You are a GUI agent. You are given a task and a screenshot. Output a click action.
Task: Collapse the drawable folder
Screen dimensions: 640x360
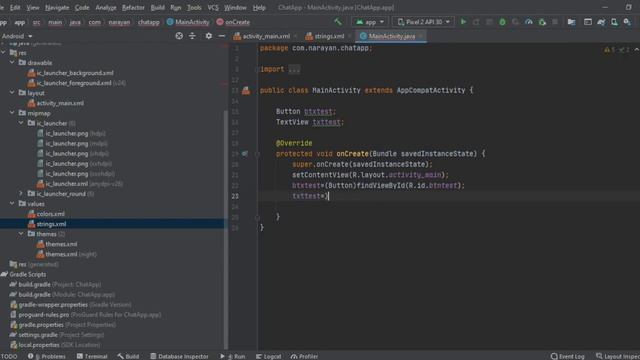coord(12,62)
